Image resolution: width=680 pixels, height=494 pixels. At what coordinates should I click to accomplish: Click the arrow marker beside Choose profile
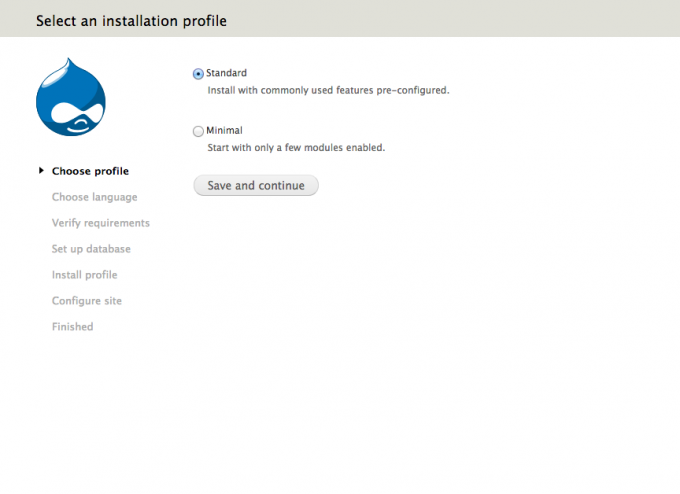(x=41, y=171)
